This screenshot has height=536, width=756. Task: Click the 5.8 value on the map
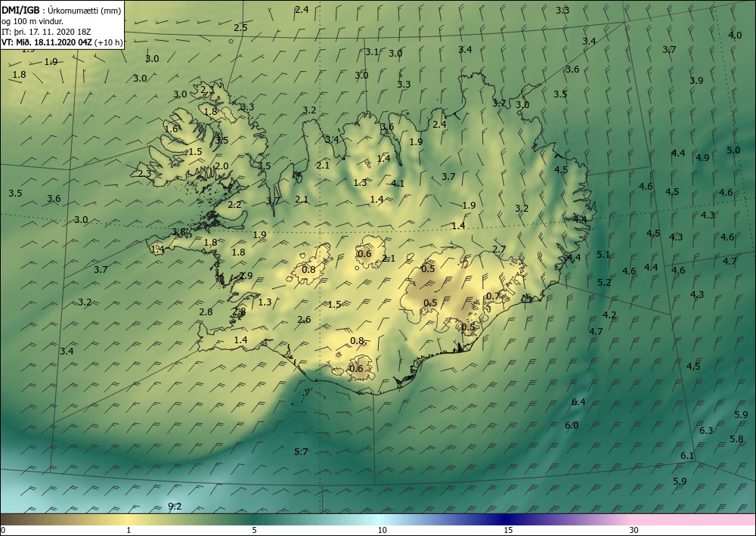tap(736, 438)
